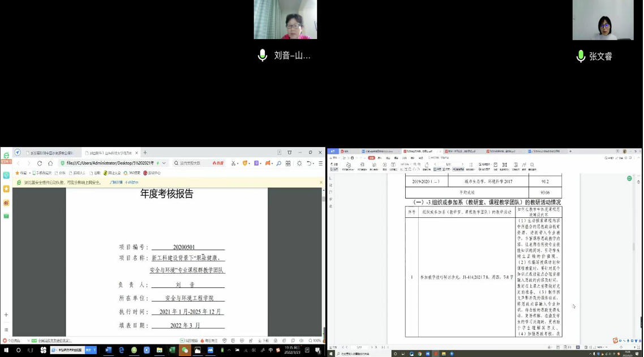The width and height of the screenshot is (644, 357).
Task: Toggle 张文睿 microphone icon
Action: point(580,57)
